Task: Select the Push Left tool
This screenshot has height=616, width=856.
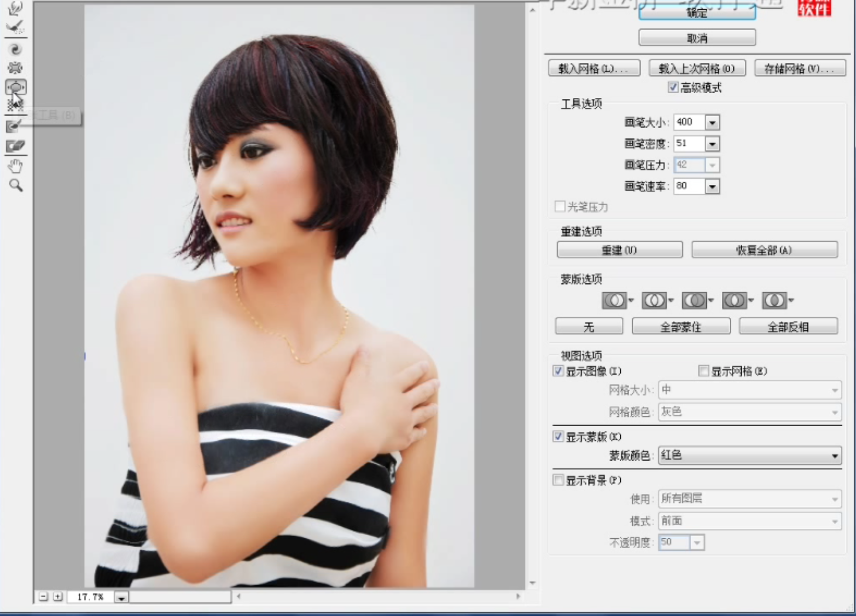Action: [15, 104]
